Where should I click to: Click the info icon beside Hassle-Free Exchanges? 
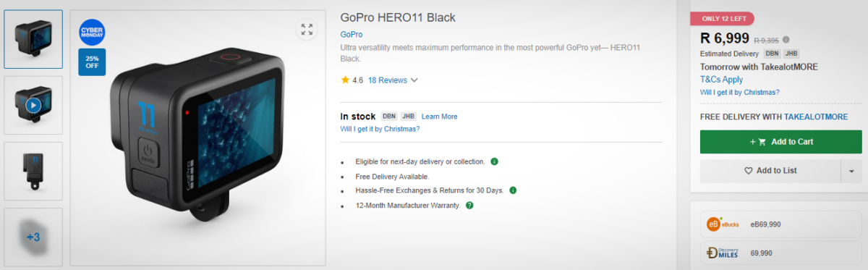pyautogui.click(x=513, y=190)
